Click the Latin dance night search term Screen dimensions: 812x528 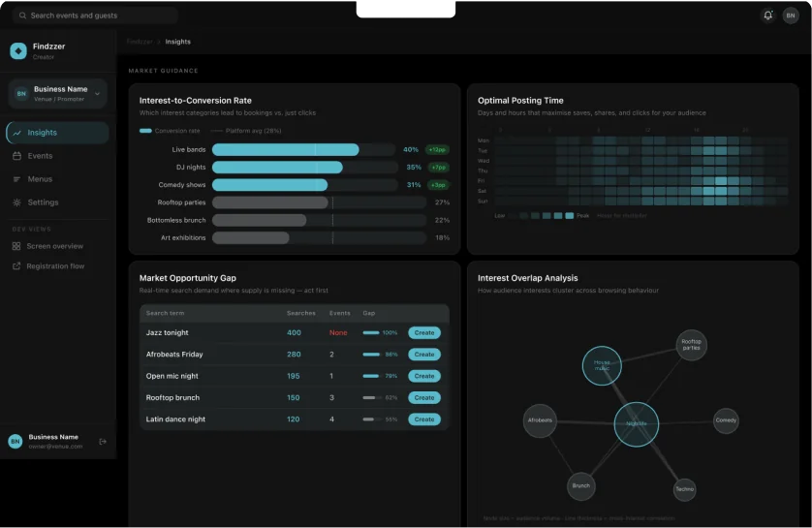click(x=175, y=419)
